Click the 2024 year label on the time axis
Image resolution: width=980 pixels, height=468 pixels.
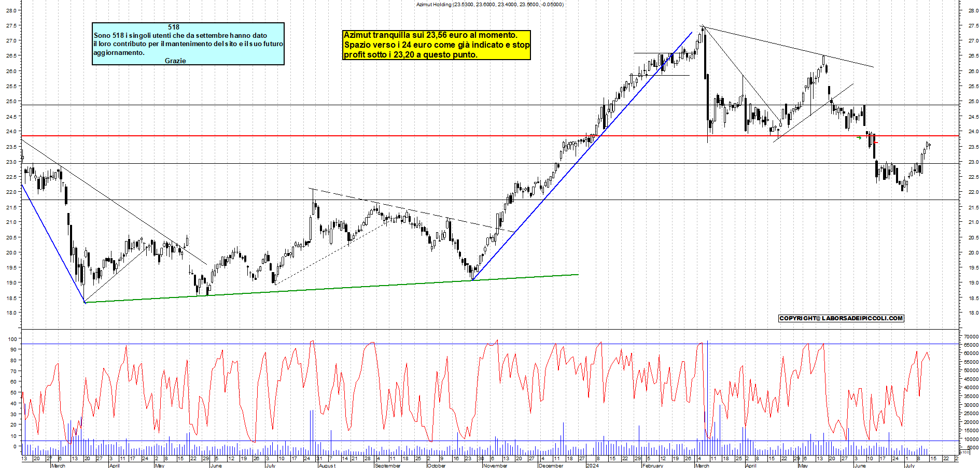[x=592, y=465]
